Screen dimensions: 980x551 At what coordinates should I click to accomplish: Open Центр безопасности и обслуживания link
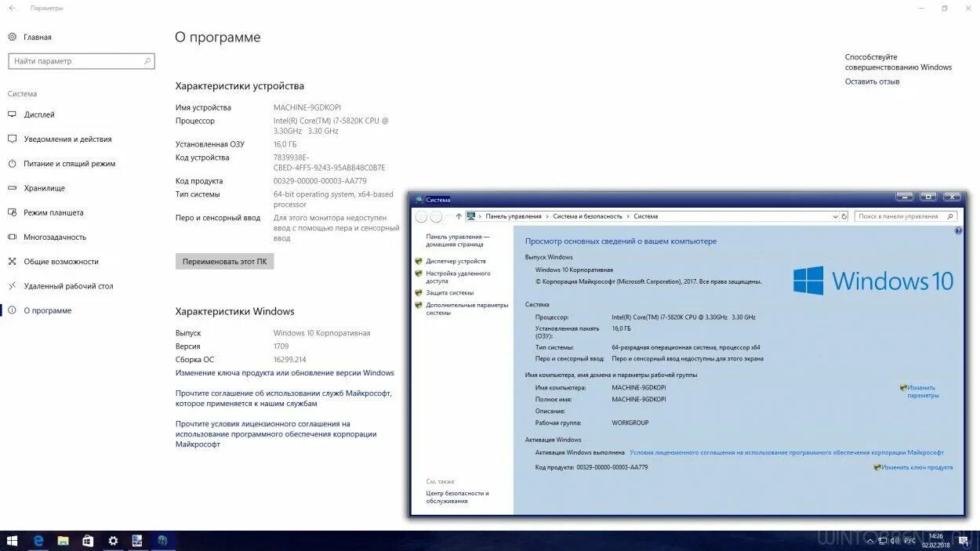(x=458, y=497)
